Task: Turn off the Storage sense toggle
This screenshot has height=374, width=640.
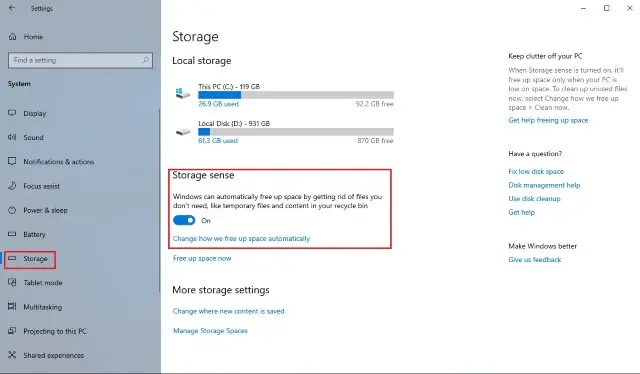Action: pyautogui.click(x=184, y=220)
